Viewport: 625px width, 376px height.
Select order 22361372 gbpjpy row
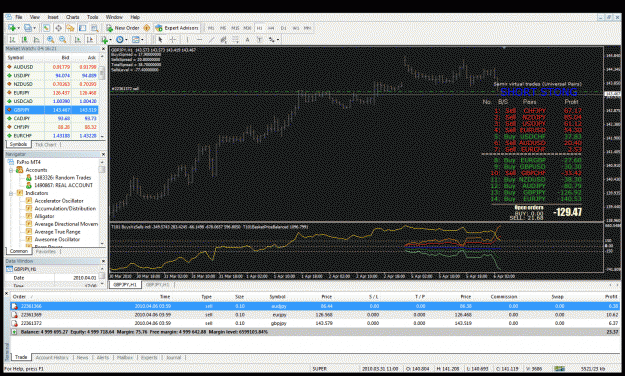pyautogui.click(x=315, y=323)
